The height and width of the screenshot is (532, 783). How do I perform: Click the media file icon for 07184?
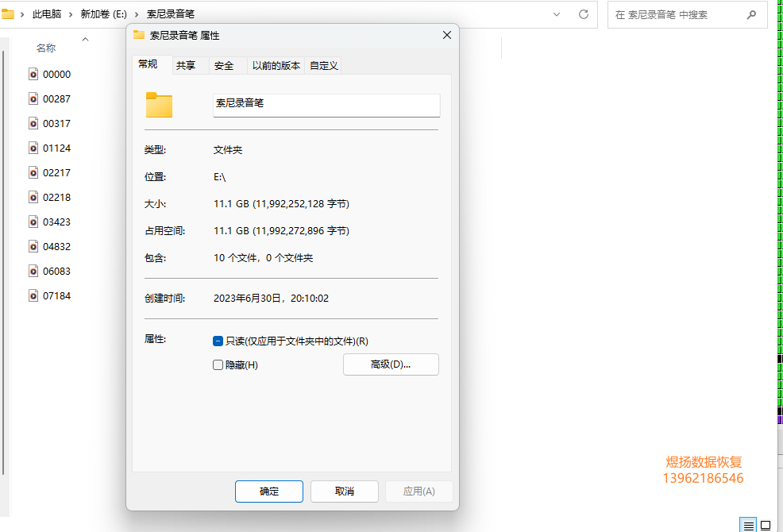tap(33, 295)
